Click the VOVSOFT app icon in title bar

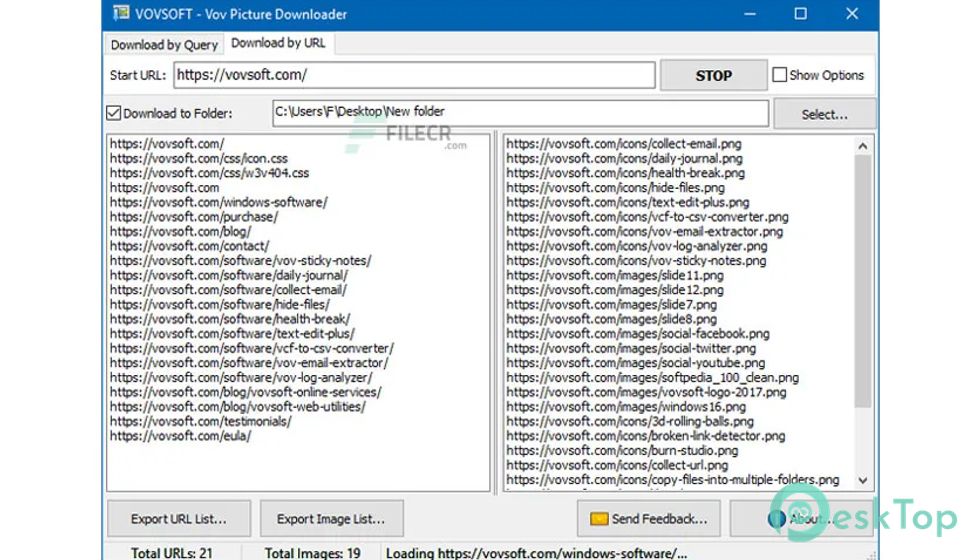(x=121, y=13)
